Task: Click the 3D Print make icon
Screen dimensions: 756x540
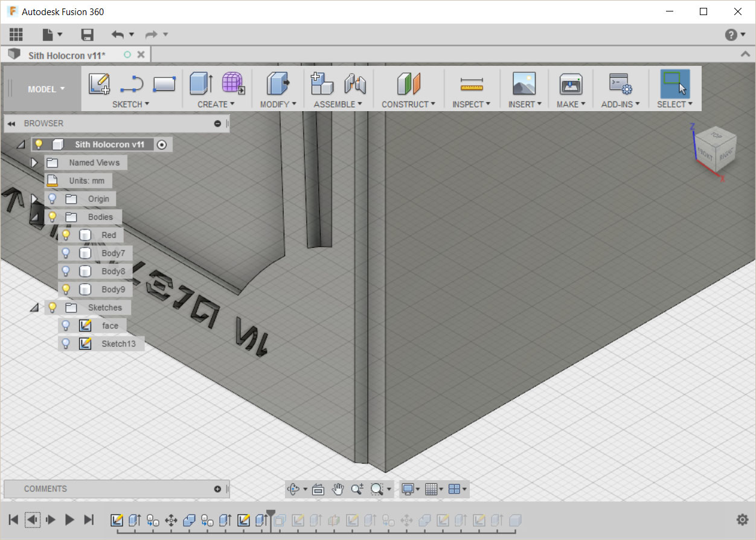Action: click(570, 83)
